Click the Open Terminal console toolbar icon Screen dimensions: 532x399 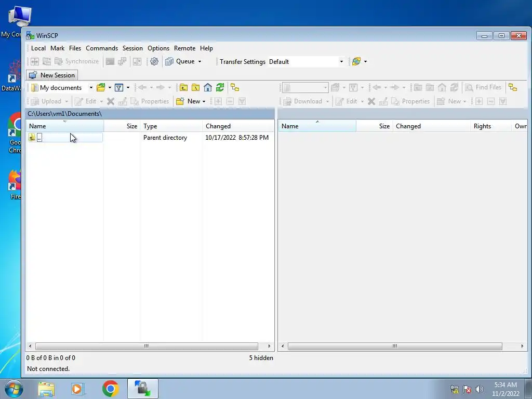110,61
